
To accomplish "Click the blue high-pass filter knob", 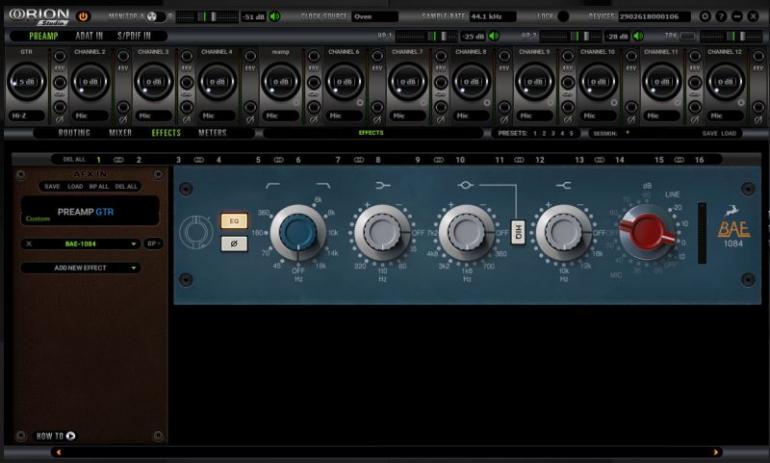I will point(298,232).
